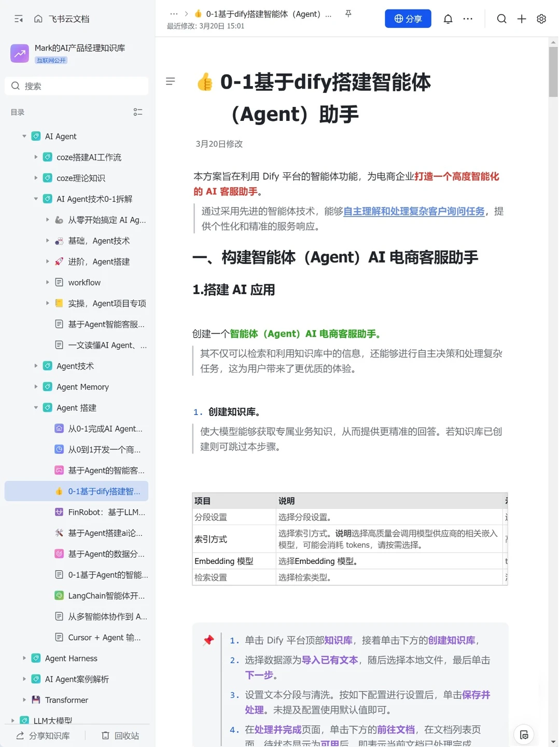
Task: Open 基于Agent的数据分 document
Action: pyautogui.click(x=106, y=554)
